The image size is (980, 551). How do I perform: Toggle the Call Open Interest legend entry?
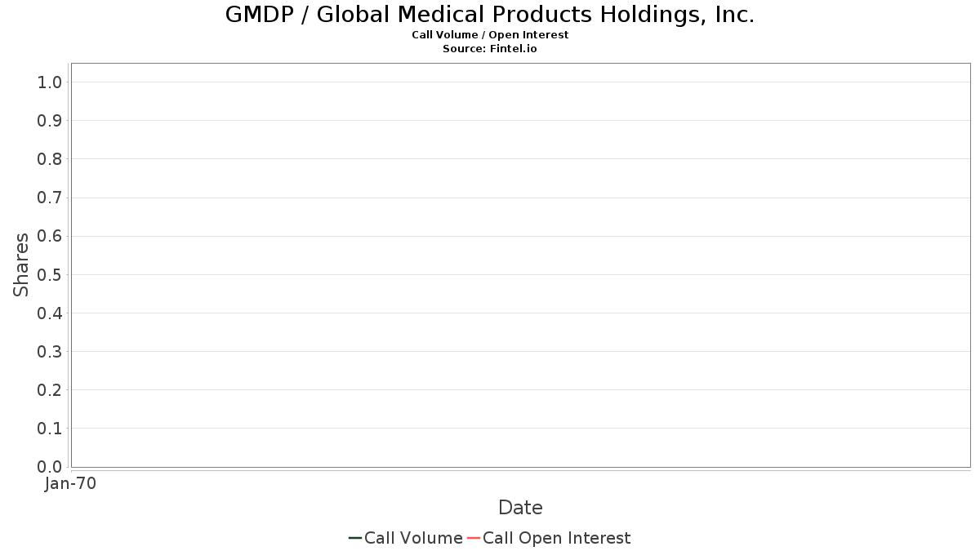[x=556, y=538]
